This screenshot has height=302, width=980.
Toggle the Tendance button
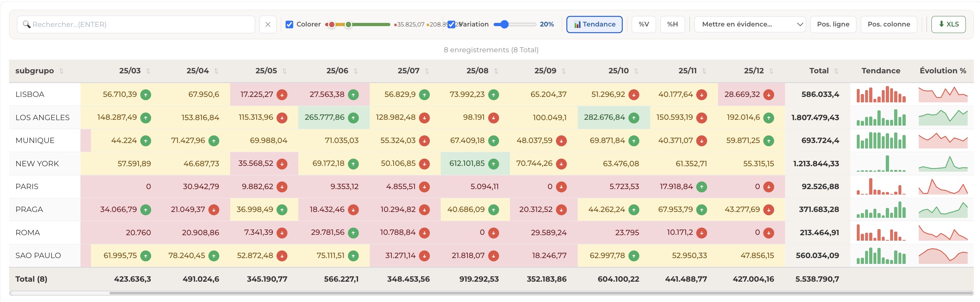pos(594,24)
